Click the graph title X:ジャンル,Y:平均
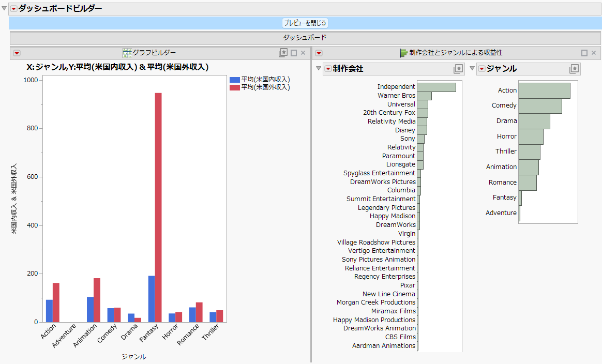Screen dimensions: 602x364 (x=117, y=67)
